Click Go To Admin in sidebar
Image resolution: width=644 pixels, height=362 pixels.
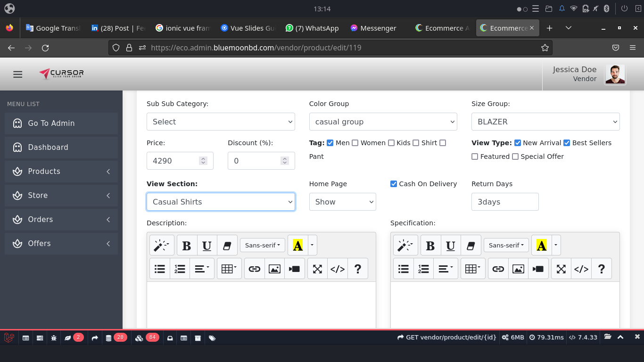click(x=61, y=123)
